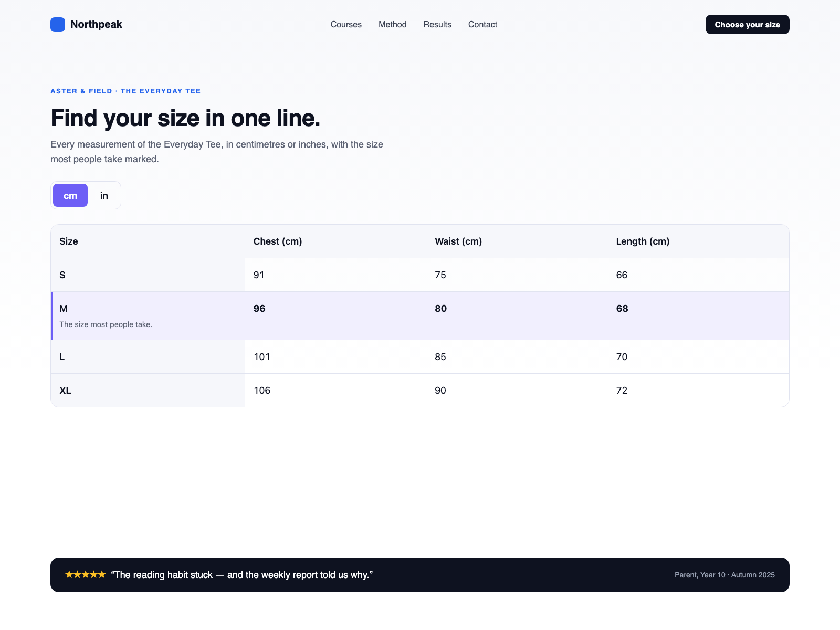Click the Northpeak brand name

96,25
